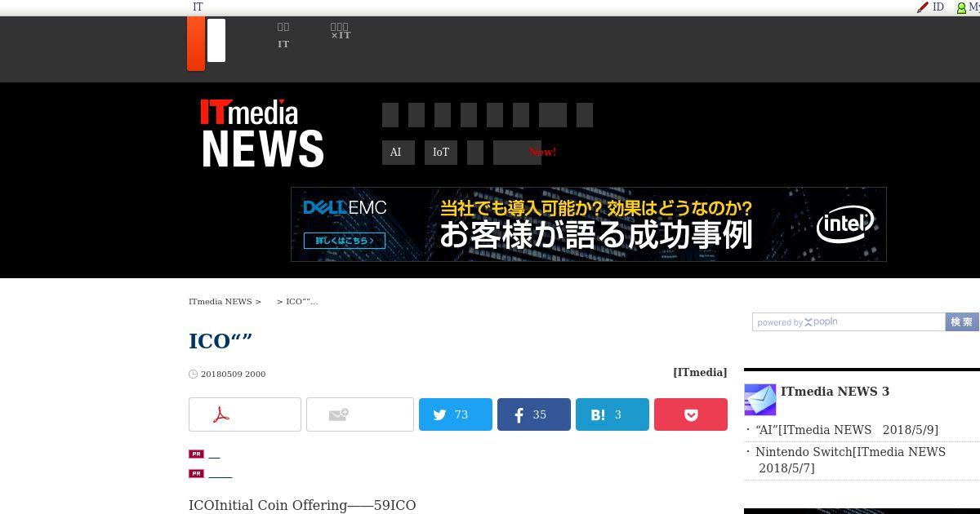
Task: Click the Dell EMC logo in the banner
Action: (x=345, y=207)
